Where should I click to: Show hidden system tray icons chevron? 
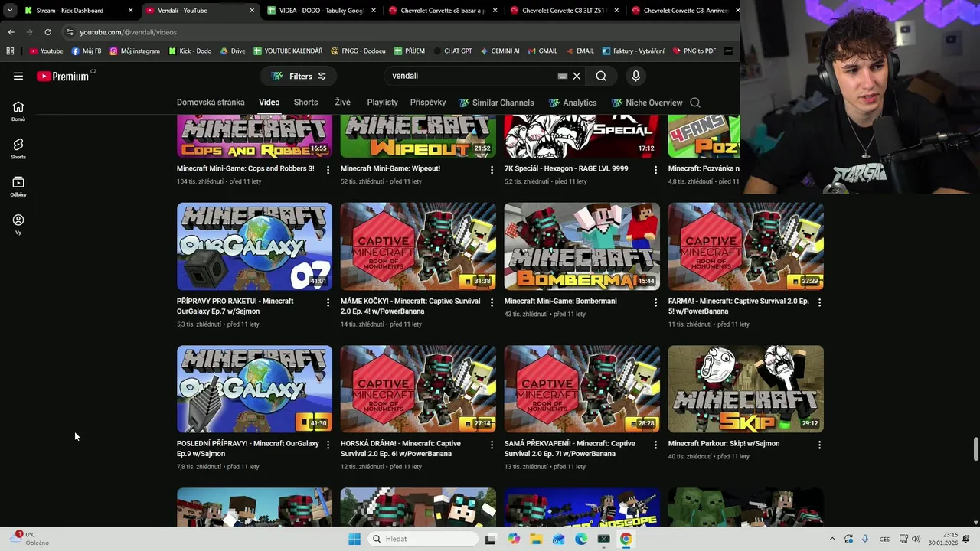832,539
